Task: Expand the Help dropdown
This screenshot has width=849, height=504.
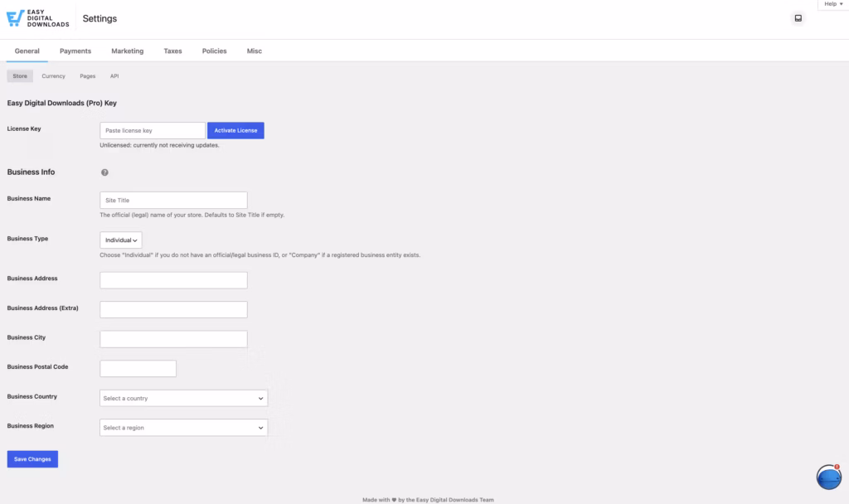Action: (833, 4)
